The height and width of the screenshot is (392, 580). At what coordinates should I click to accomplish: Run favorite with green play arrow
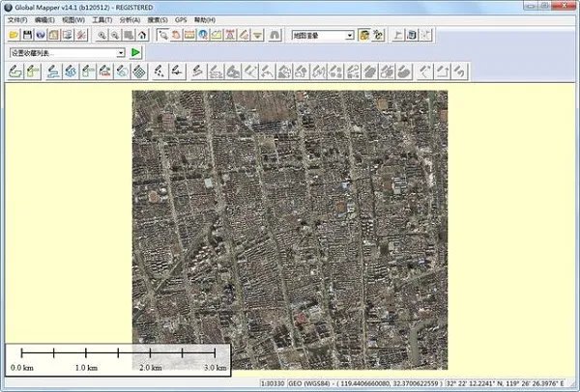pyautogui.click(x=136, y=52)
